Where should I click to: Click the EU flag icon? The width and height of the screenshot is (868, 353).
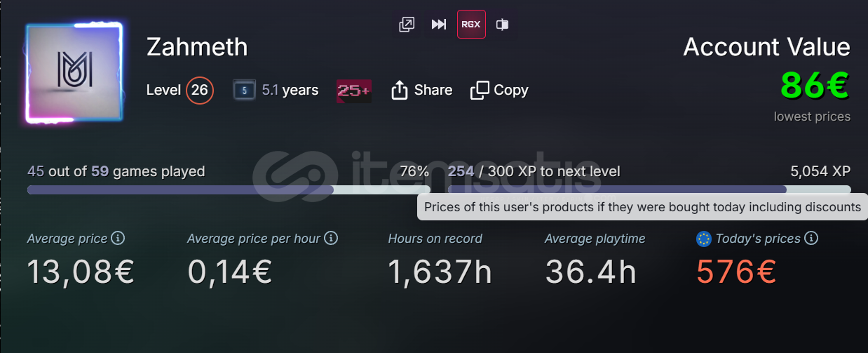[x=704, y=239]
